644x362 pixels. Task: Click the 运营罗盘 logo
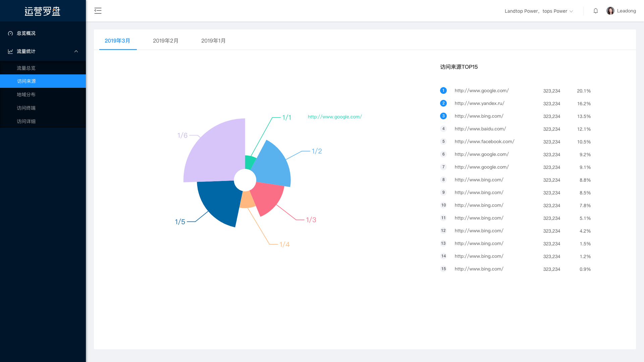(x=43, y=11)
